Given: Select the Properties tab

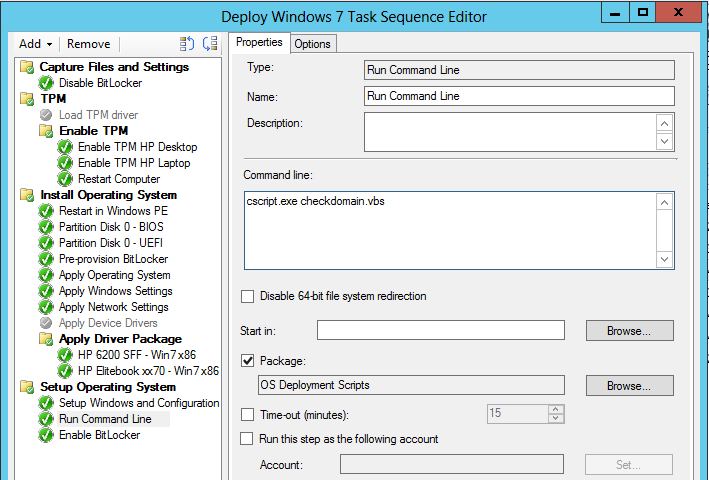Looking at the screenshot, I should 259,43.
